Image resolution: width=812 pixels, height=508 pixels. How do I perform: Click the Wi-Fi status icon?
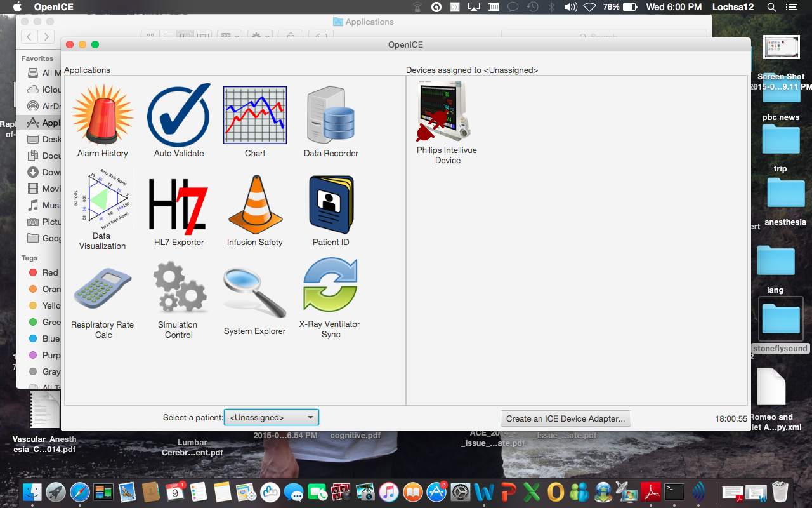[x=589, y=7]
